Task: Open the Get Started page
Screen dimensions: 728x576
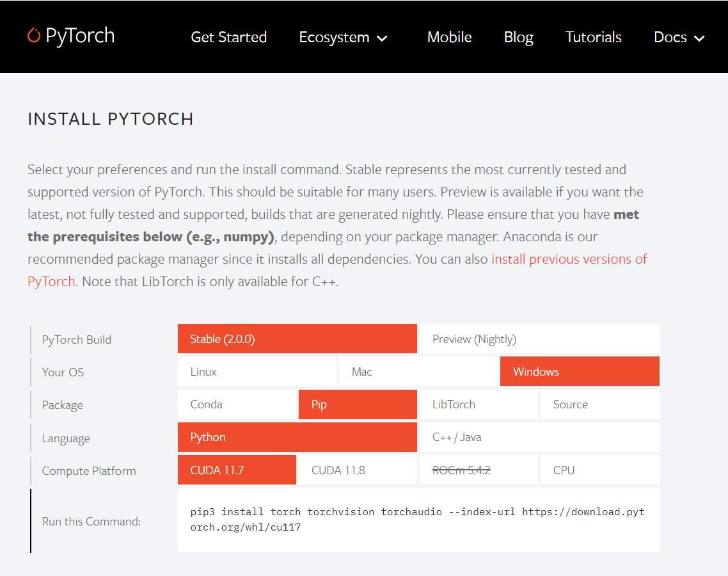Action: tap(228, 37)
